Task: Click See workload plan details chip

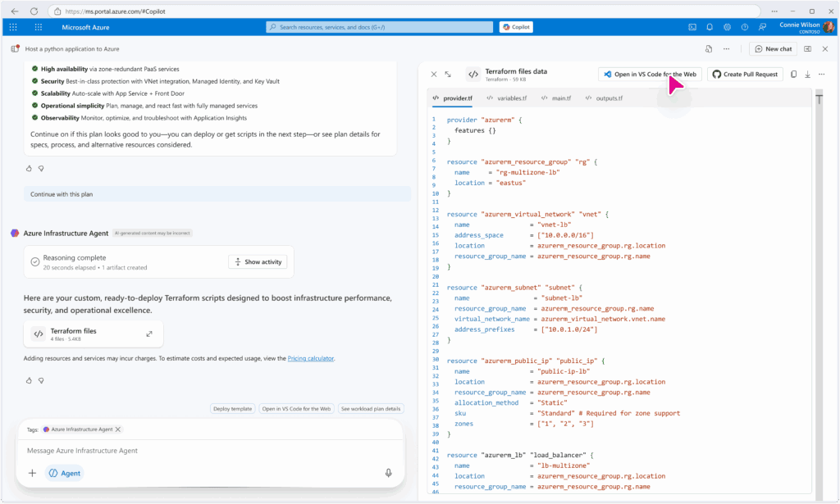Action: click(x=371, y=409)
